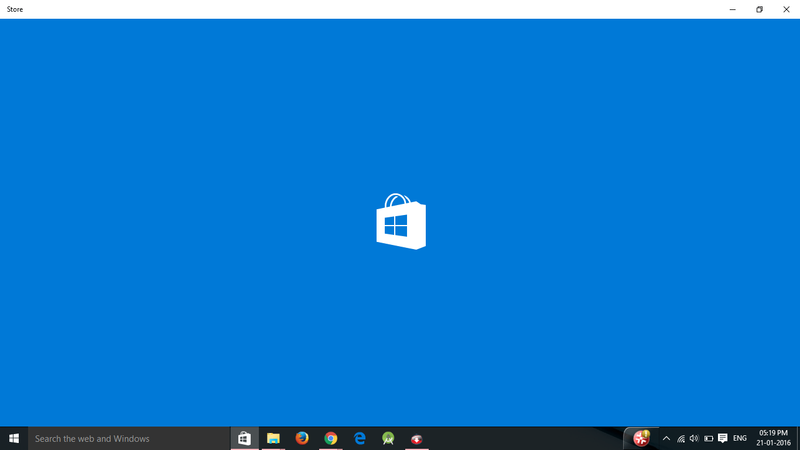Image resolution: width=800 pixels, height=450 pixels.
Task: Restore down the Store window
Action: 759,9
